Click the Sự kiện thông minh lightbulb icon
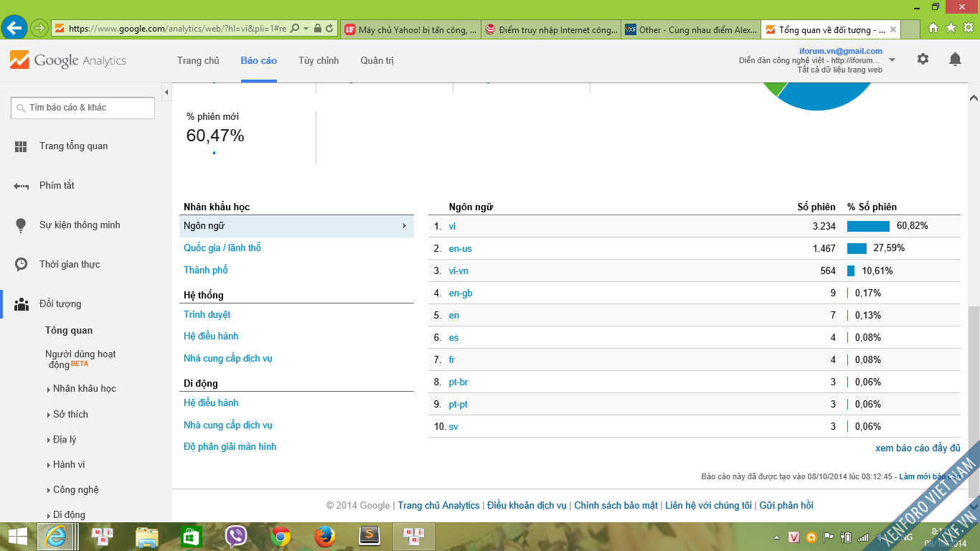 21,225
